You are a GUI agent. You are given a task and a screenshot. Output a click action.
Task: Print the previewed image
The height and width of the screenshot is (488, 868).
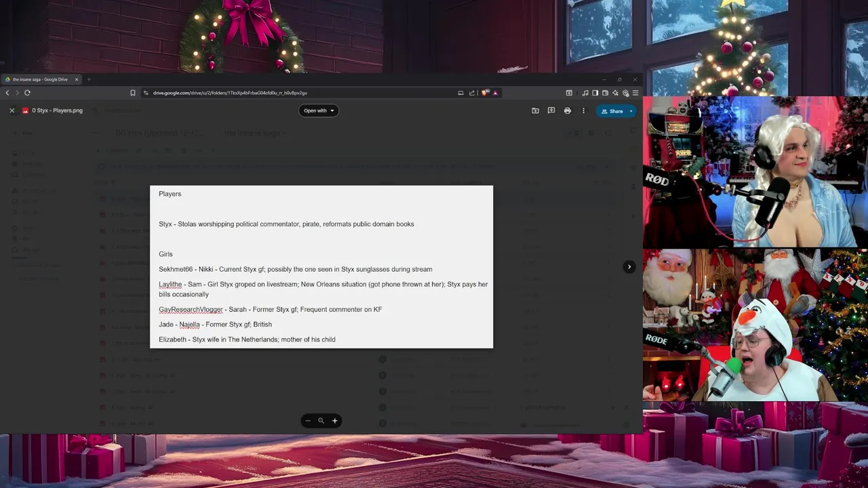pyautogui.click(x=568, y=110)
